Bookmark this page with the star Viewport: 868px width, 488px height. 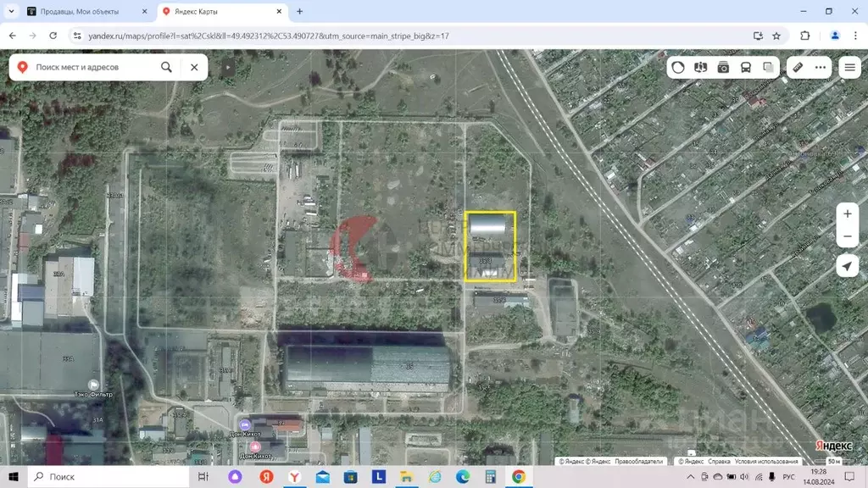tap(776, 36)
